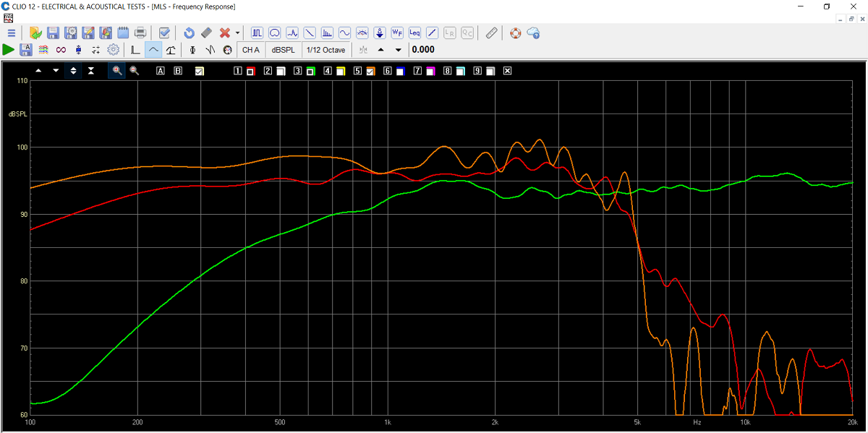Click the disk icon with gear

[x=71, y=33]
